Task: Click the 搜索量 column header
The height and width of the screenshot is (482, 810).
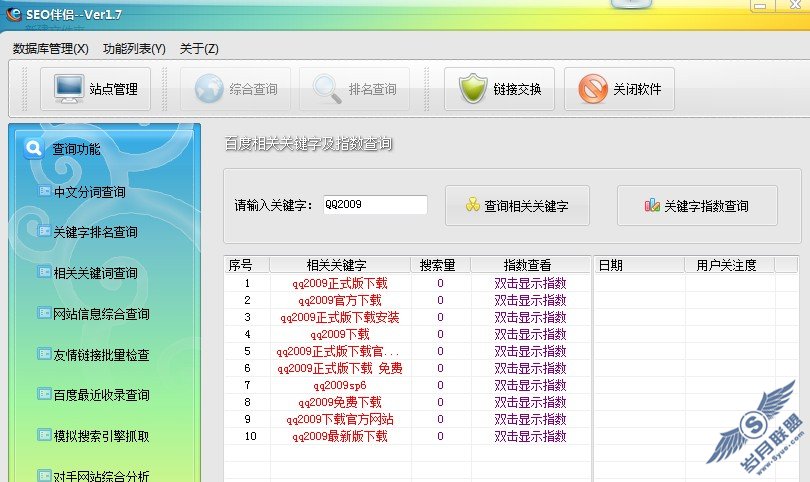Action: pos(440,265)
